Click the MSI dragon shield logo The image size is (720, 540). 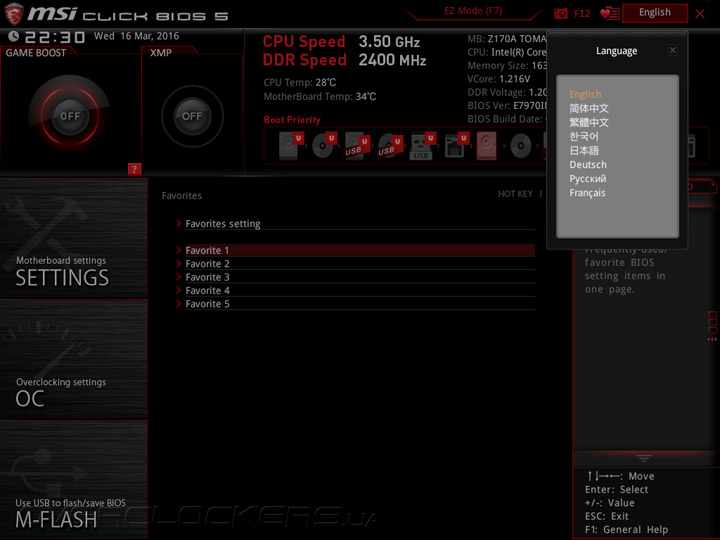pyautogui.click(x=14, y=13)
